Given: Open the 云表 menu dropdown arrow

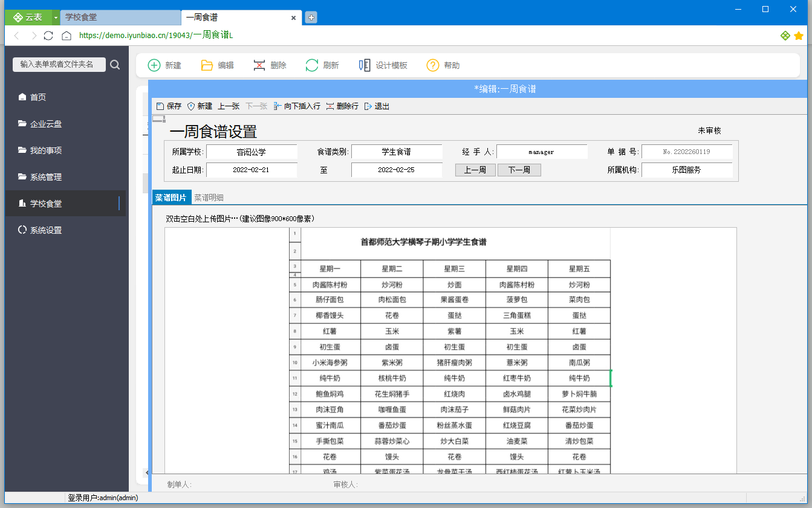Looking at the screenshot, I should pos(56,18).
